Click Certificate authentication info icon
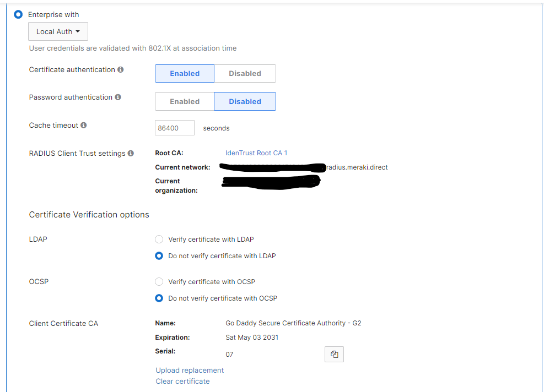 [x=121, y=70]
